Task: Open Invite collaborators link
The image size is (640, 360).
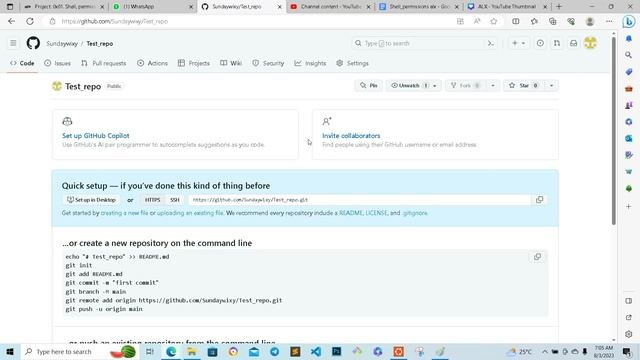Action: (351, 136)
